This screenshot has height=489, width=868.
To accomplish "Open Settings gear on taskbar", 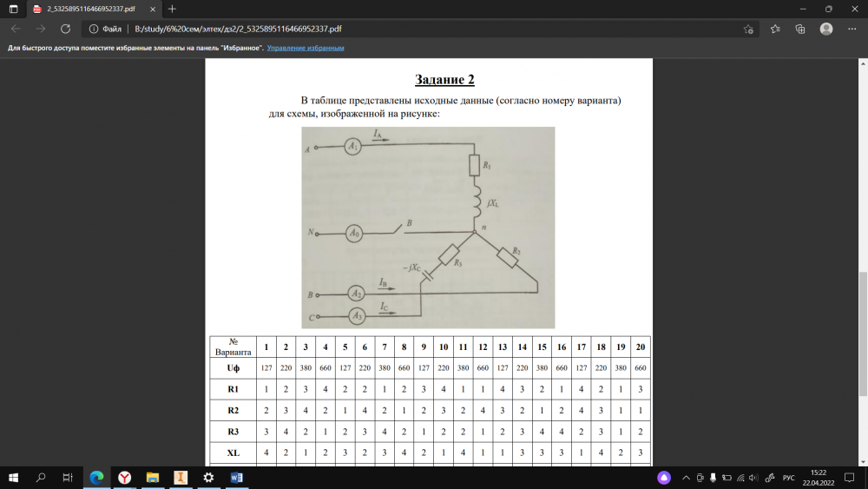I will click(x=208, y=478).
